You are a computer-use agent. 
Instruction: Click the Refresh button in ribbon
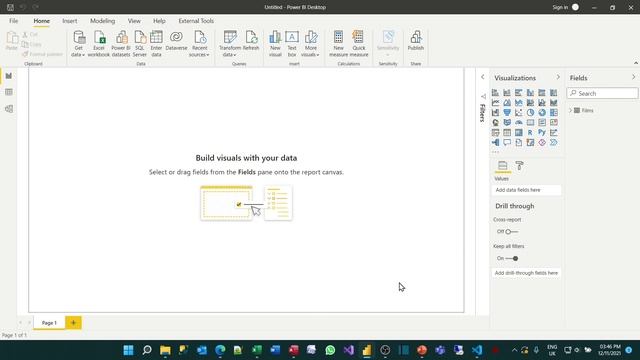(251, 41)
